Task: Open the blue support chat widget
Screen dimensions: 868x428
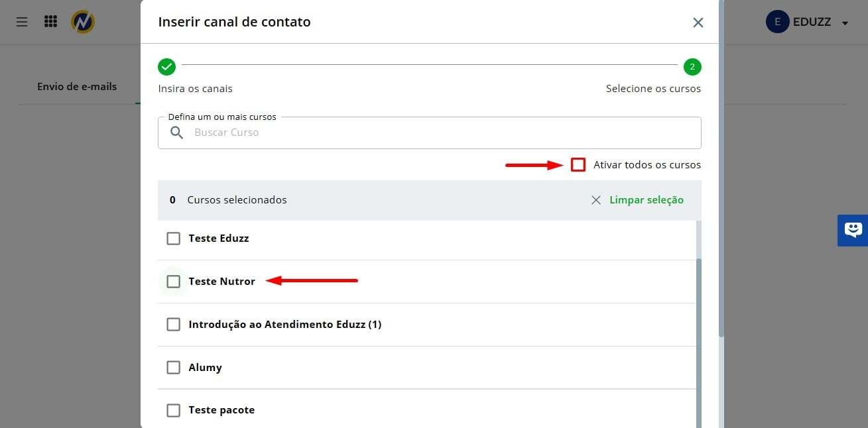Action: coord(853,230)
